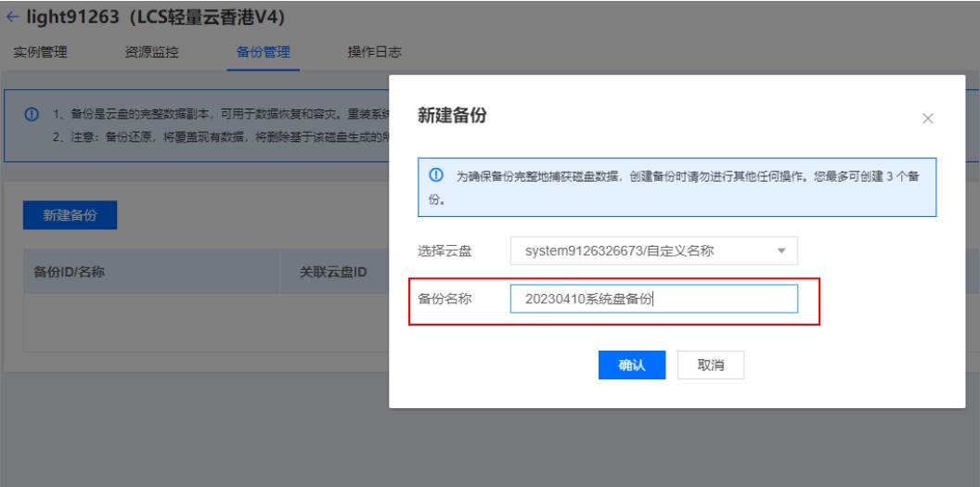This screenshot has height=487, width=980.
Task: Click the 确认 button
Action: click(x=632, y=365)
